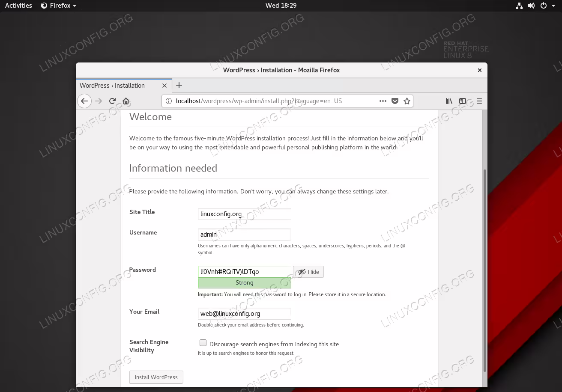Click the power icon in top bar
The image size is (562, 392).
[544, 6]
